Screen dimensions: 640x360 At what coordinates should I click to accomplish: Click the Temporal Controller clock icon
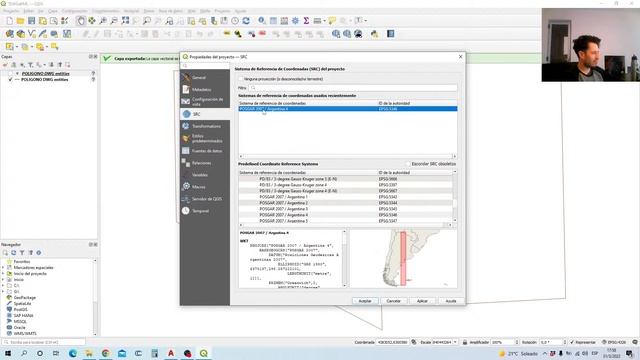pos(235,20)
